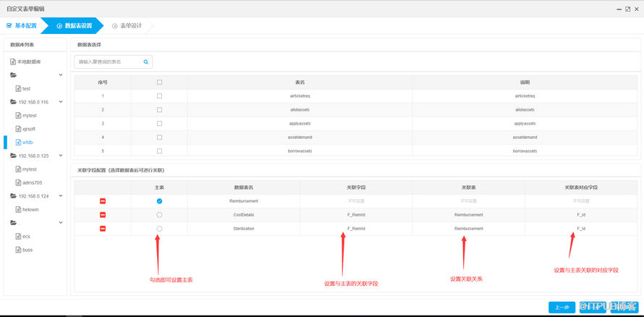Collapse the 192.168.0.116 node chevron

[x=61, y=101]
